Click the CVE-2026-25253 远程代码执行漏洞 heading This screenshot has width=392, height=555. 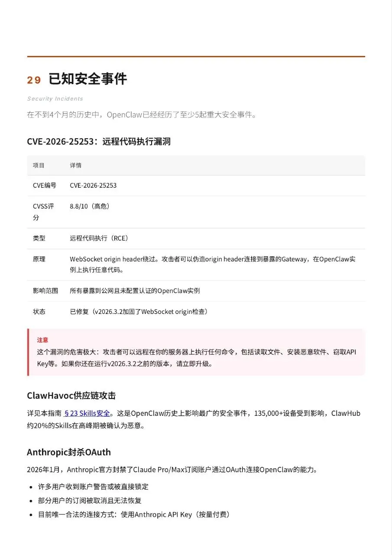[x=99, y=141]
